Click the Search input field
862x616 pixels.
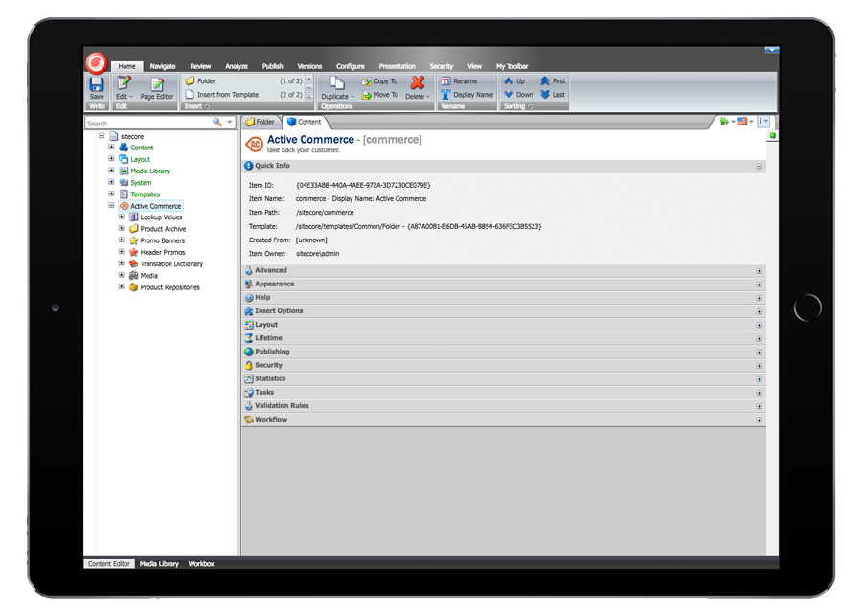pos(147,123)
